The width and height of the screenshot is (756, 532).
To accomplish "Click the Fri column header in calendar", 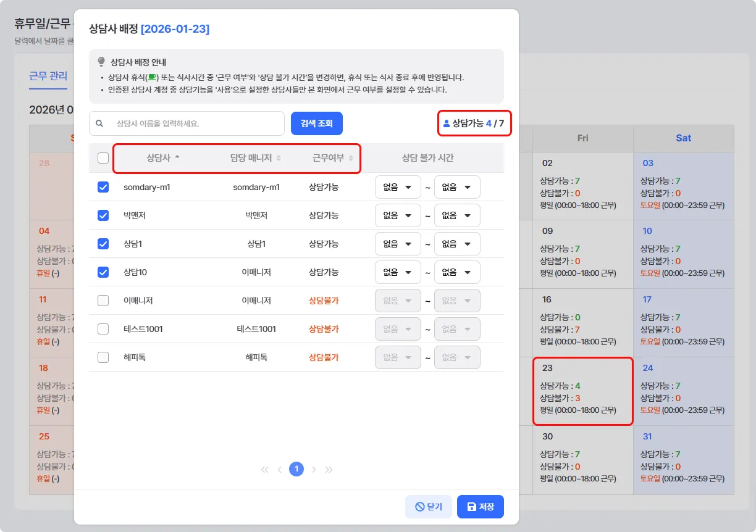I will 583,138.
